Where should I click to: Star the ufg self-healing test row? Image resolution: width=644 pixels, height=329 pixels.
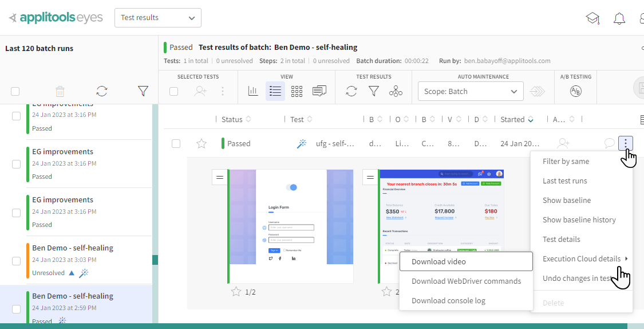point(202,144)
